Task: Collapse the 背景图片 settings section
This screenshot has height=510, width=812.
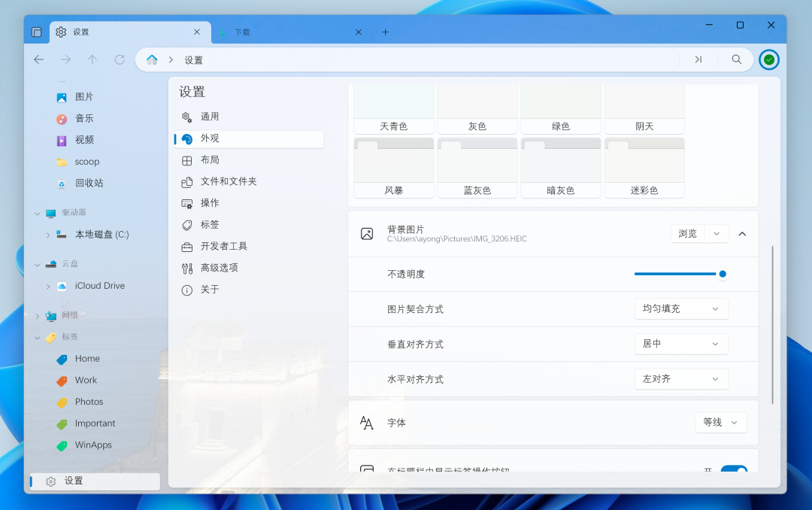Action: click(x=742, y=234)
